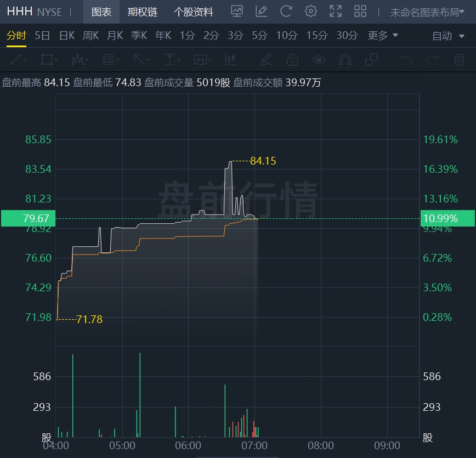This screenshot has width=476, height=458.
Task: Open chart settings gear icon
Action: (311, 12)
